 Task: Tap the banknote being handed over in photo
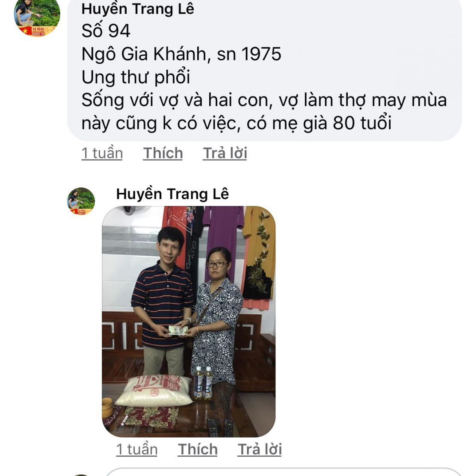(x=178, y=330)
